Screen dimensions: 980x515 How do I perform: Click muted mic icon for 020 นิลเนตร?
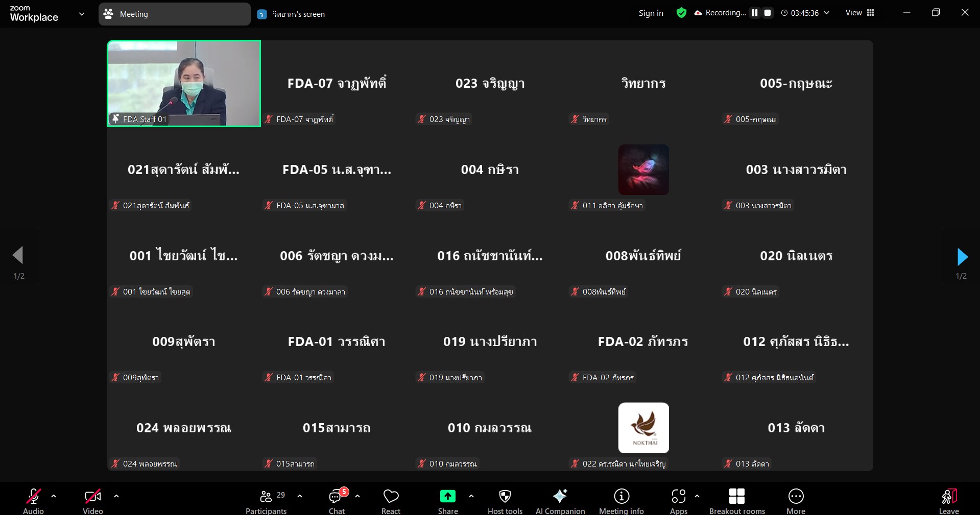(728, 291)
